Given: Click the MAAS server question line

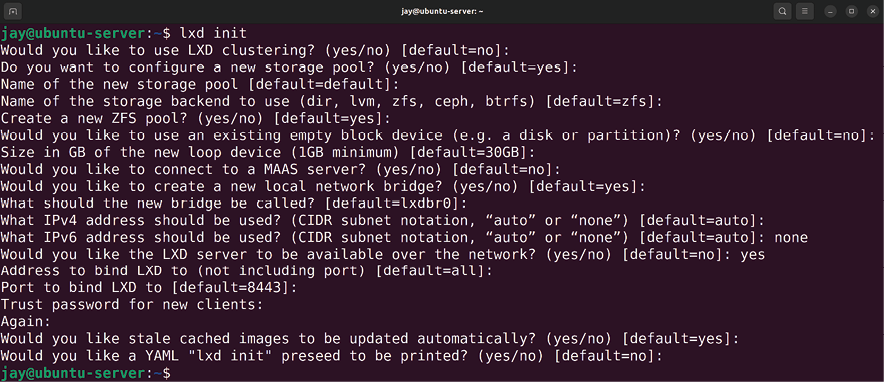Looking at the screenshot, I should 281,170.
